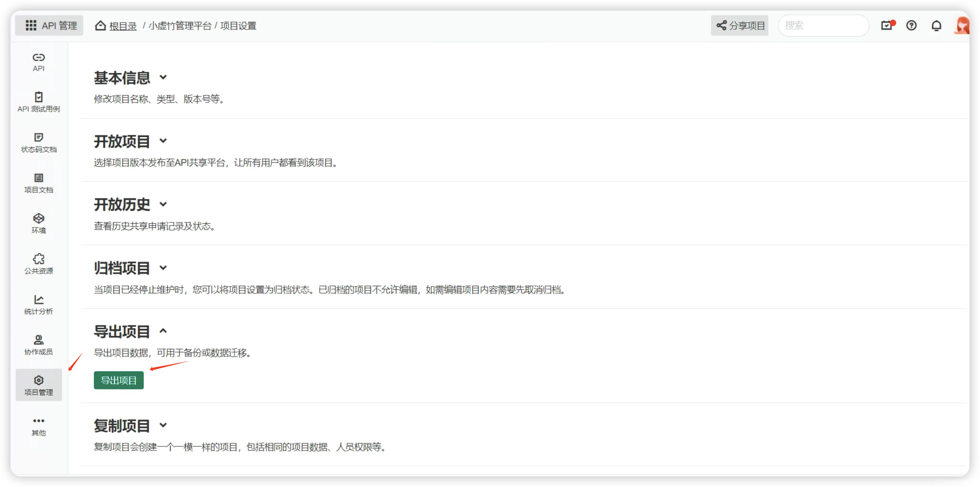Open 项目文档 in the sidebar
The width and height of the screenshot is (980, 487).
[x=39, y=184]
